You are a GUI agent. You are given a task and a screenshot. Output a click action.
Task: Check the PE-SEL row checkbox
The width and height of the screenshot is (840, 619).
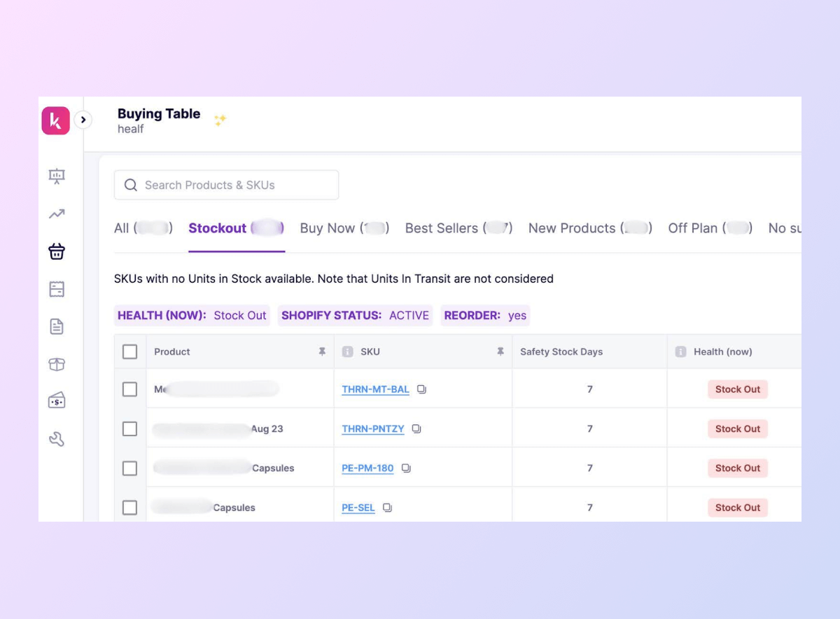coord(129,508)
